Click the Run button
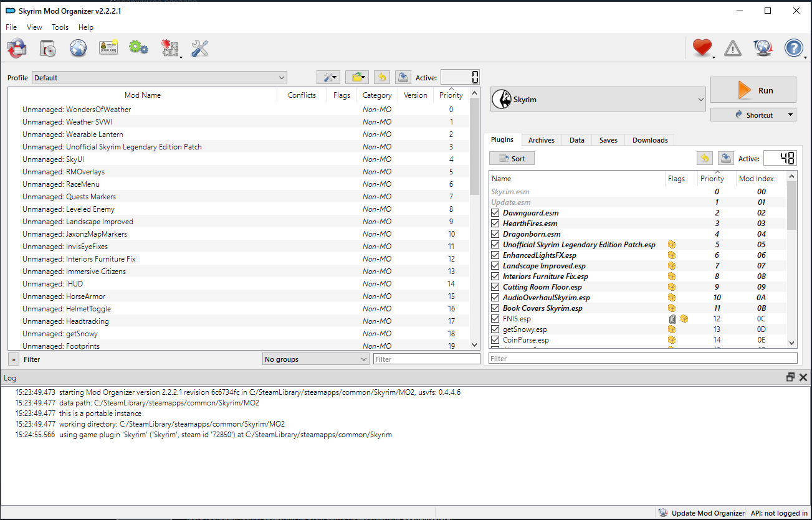Screen dimensions: 812x520 tap(753, 90)
